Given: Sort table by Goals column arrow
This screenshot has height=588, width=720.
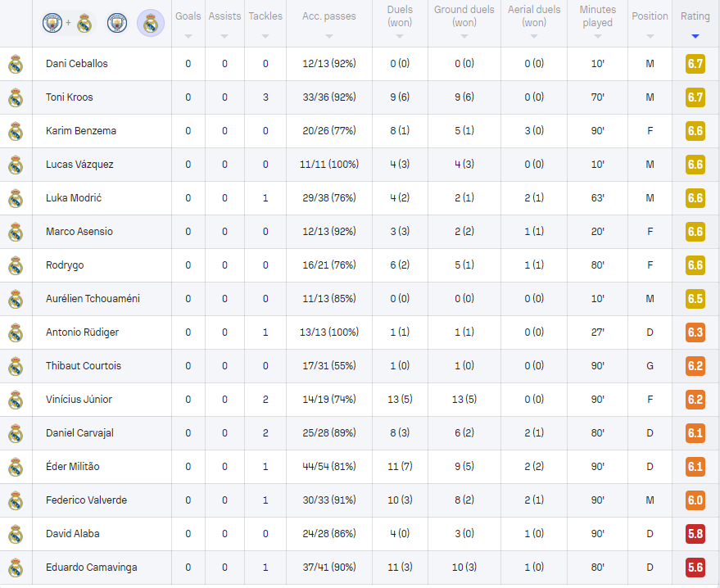Looking at the screenshot, I should (188, 36).
